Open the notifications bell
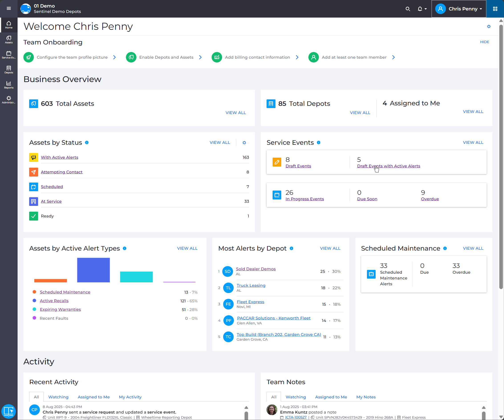This screenshot has width=504, height=420. pos(421,9)
